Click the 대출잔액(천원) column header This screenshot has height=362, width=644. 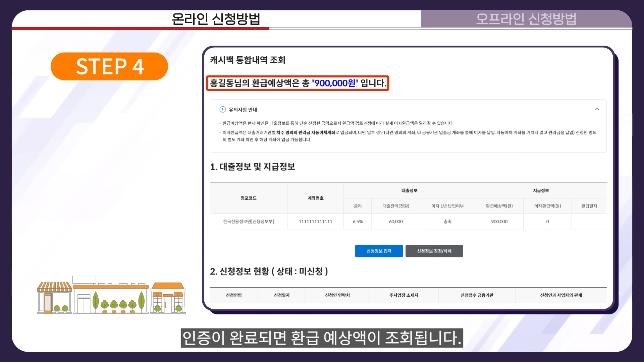(396, 206)
